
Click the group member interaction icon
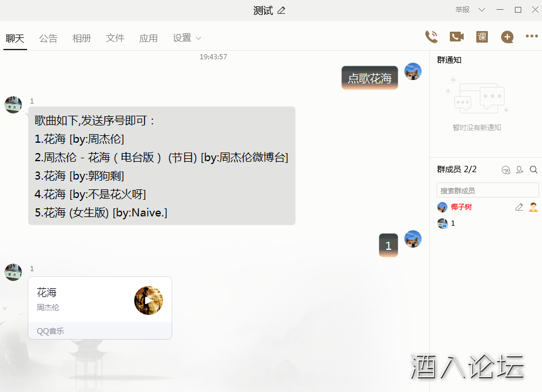click(x=506, y=170)
